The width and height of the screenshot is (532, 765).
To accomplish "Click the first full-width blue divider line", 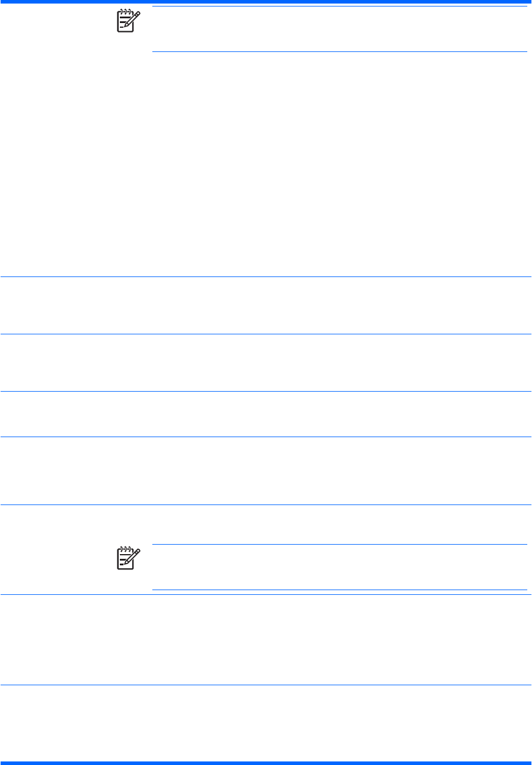I will (266, 276).
